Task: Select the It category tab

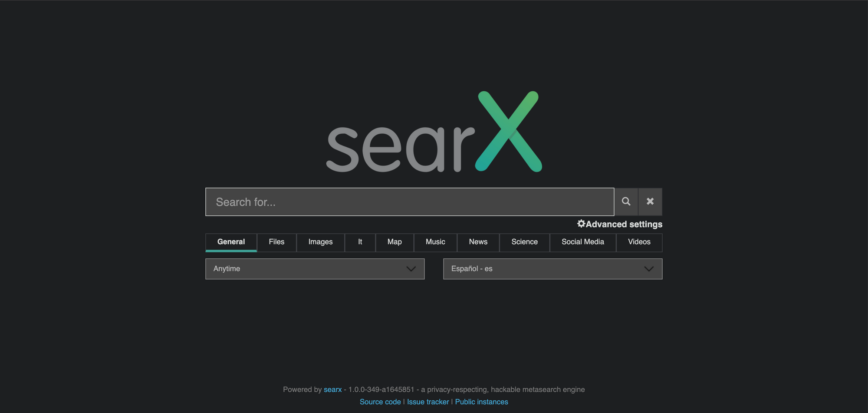Action: click(x=360, y=242)
